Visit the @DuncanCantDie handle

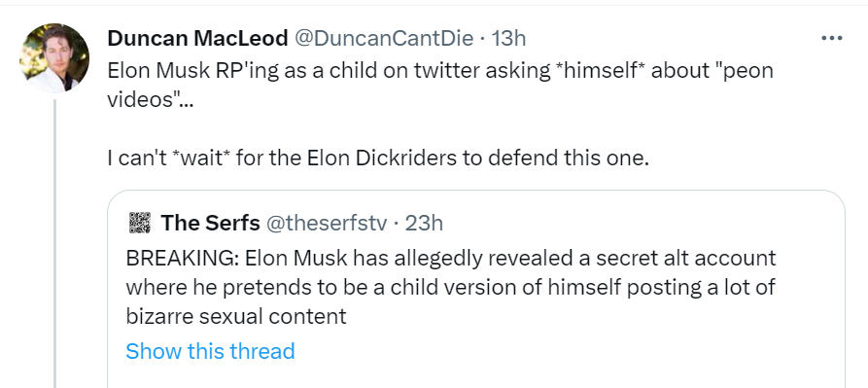click(x=384, y=38)
